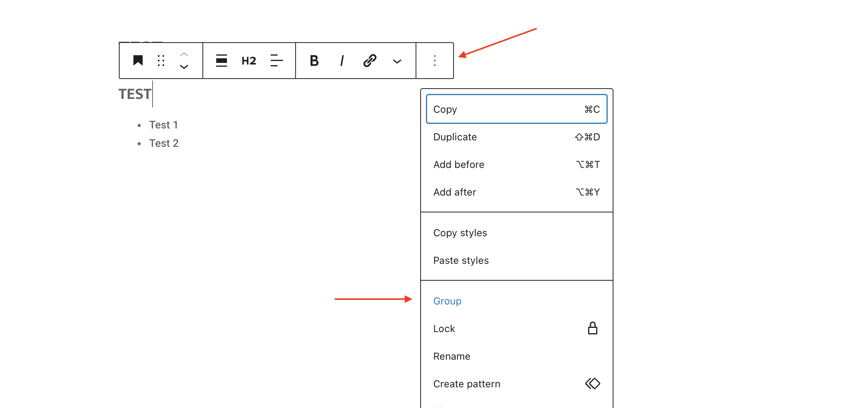Viewport: 868px width, 408px height.
Task: Expand the more formatting options chevron
Action: (x=397, y=61)
